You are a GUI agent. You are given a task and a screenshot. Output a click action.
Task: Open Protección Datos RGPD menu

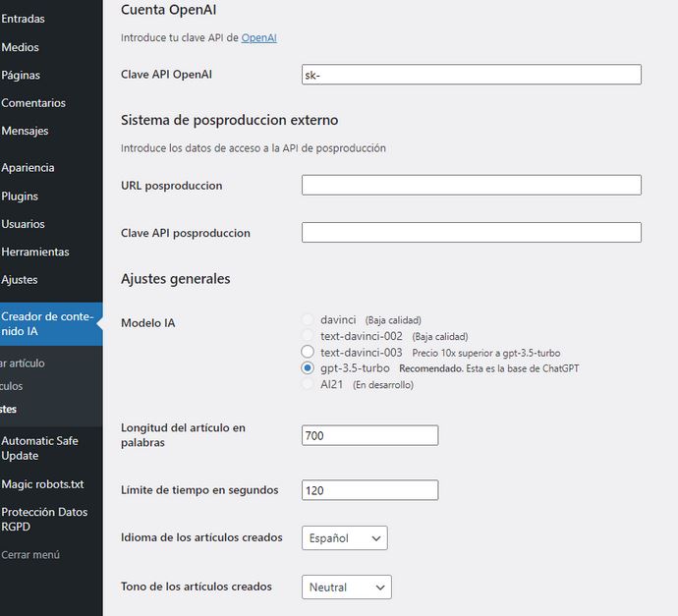[x=44, y=519]
